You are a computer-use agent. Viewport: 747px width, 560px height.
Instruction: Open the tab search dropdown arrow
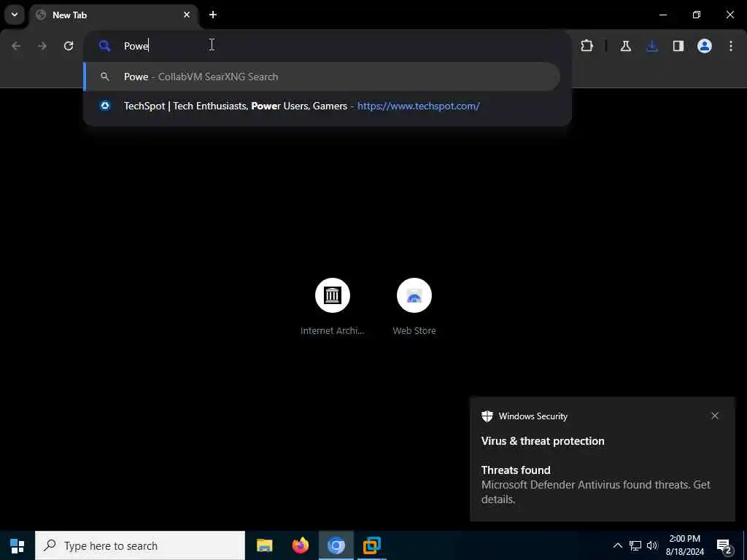15,15
